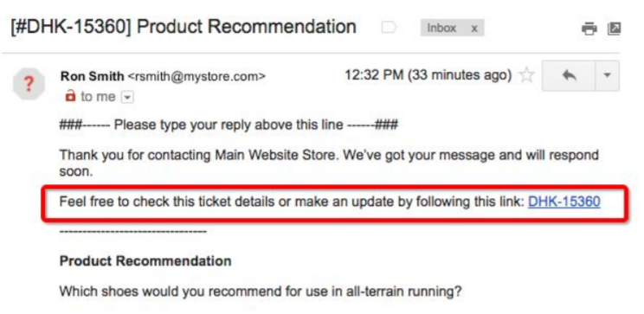Expand show details arrow next to 'to me'
This screenshot has width=644, height=314.
128,98
